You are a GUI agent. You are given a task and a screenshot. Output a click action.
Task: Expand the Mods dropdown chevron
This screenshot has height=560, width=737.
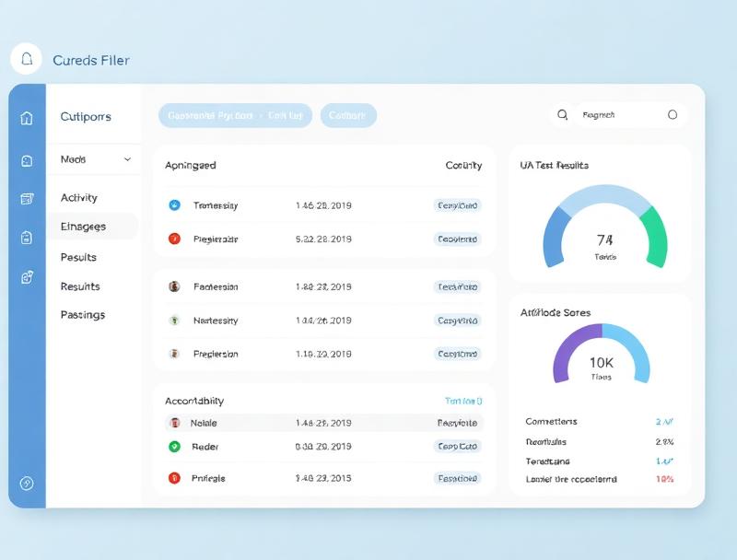(127, 159)
